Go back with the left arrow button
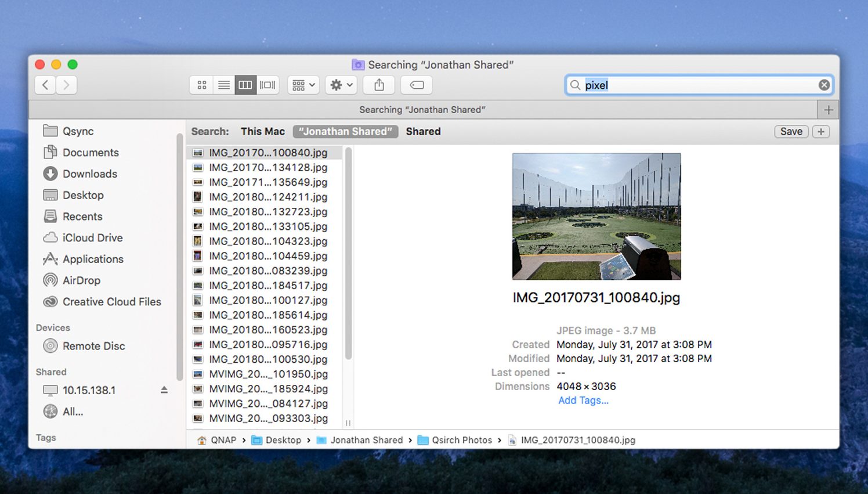 click(x=45, y=85)
